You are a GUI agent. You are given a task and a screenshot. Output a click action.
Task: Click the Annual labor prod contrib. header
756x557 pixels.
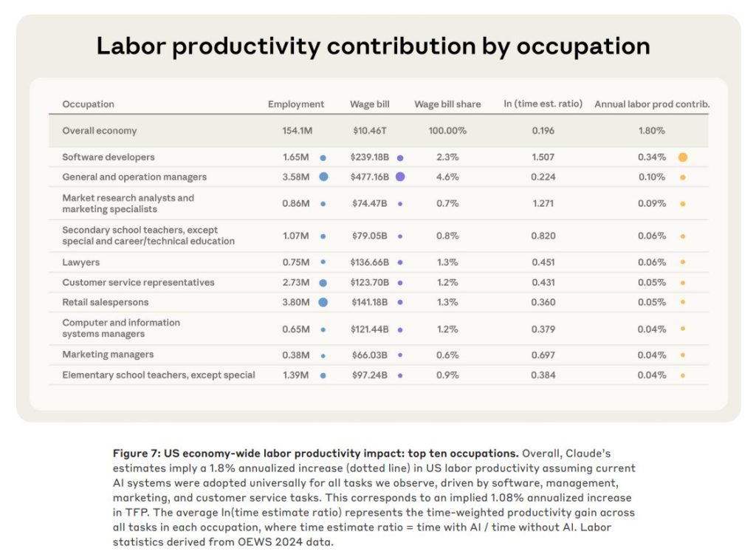[x=652, y=104]
